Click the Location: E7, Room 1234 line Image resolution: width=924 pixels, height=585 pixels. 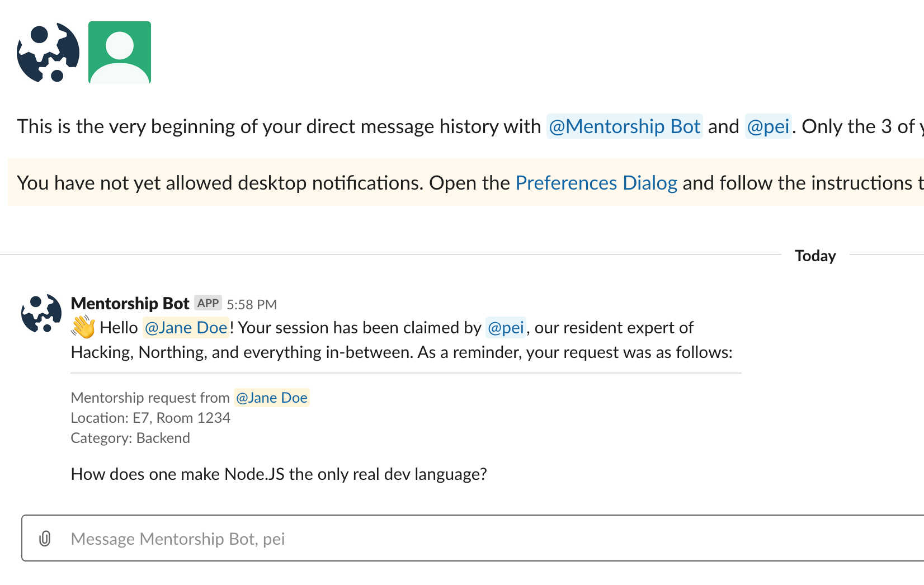[150, 418]
